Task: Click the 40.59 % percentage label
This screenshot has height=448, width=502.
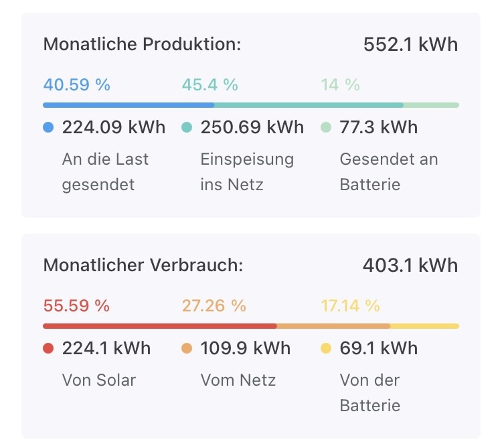Action: [77, 85]
